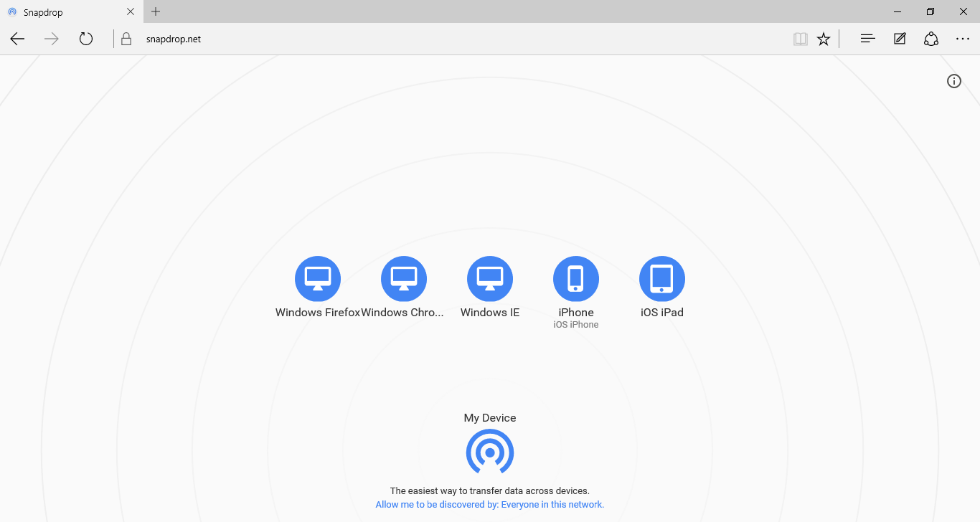Minimize the browser window
The width and height of the screenshot is (980, 522).
point(897,11)
